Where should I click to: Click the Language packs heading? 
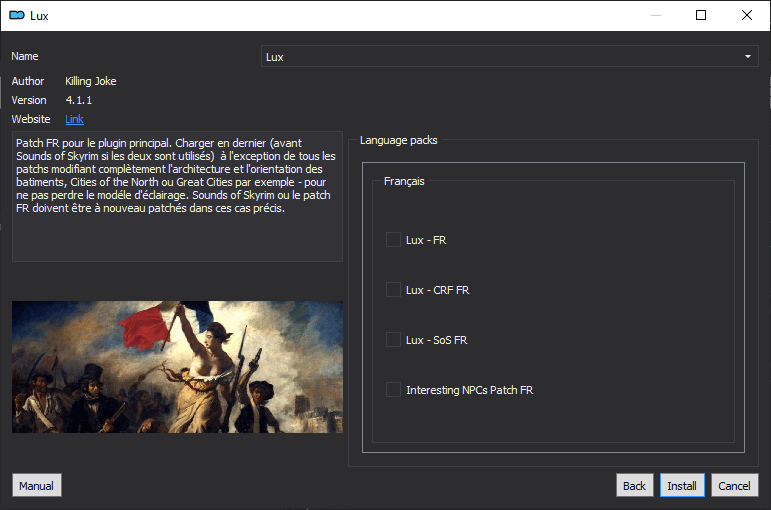coord(399,140)
